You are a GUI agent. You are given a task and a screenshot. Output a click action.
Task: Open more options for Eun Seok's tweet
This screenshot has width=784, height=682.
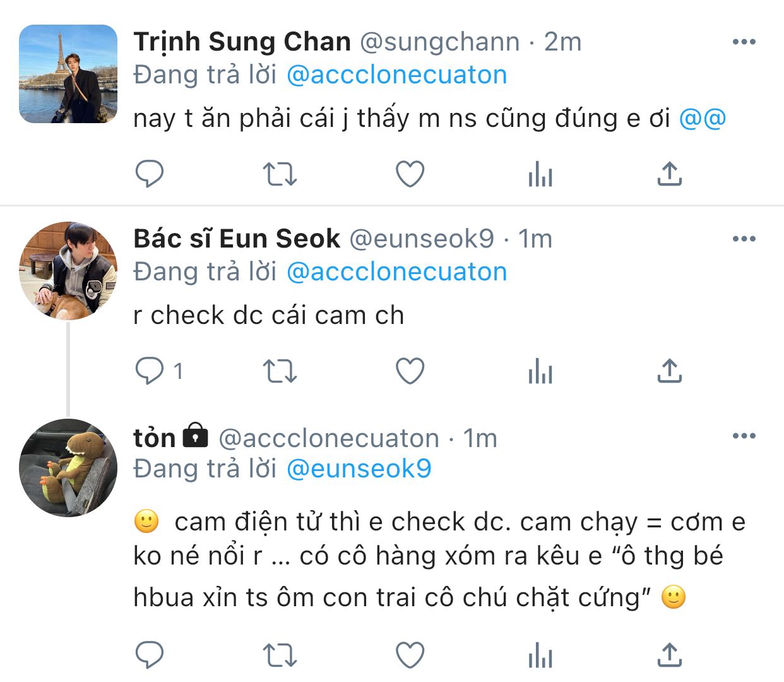(744, 239)
